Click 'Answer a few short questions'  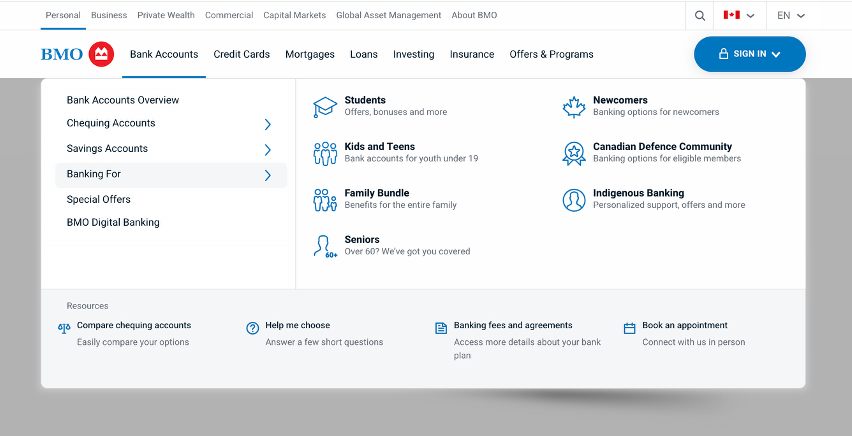point(324,342)
